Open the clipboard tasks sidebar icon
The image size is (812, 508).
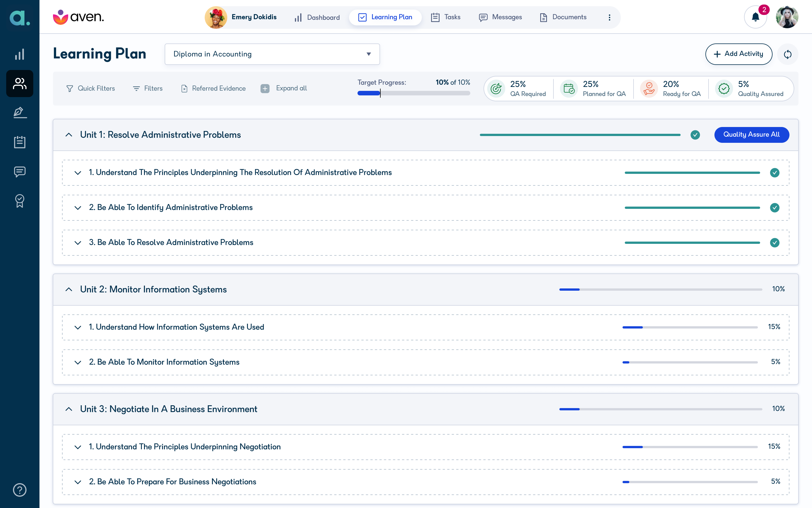(x=19, y=142)
